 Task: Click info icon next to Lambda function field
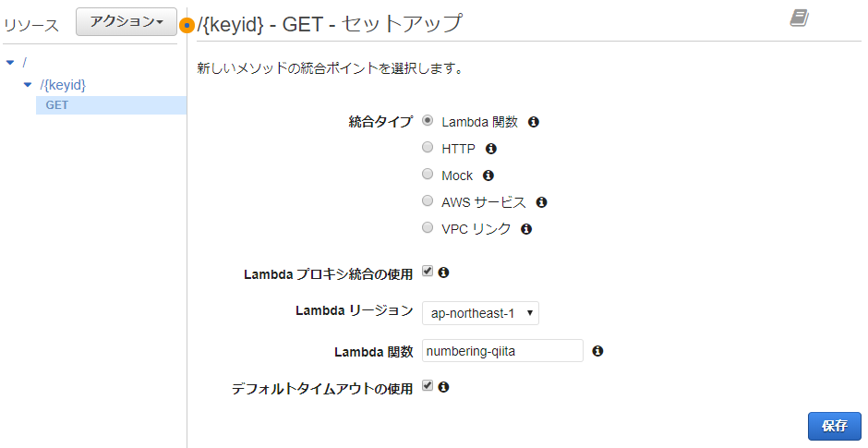(597, 350)
